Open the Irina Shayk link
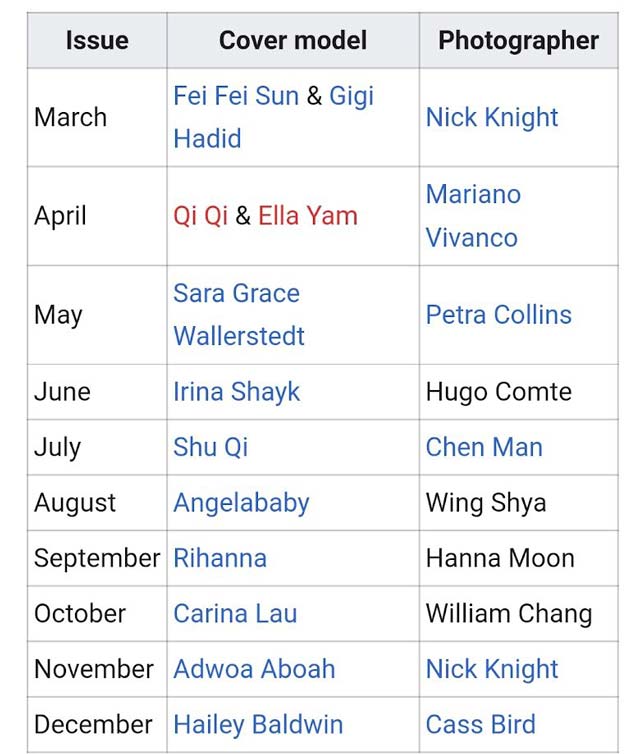This screenshot has width=640, height=754. click(236, 392)
